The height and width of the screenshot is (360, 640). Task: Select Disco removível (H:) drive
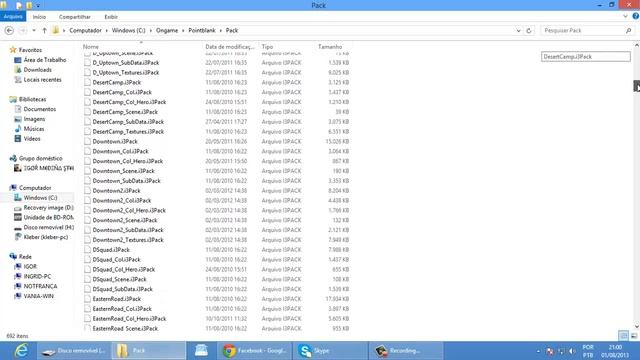coord(49,227)
